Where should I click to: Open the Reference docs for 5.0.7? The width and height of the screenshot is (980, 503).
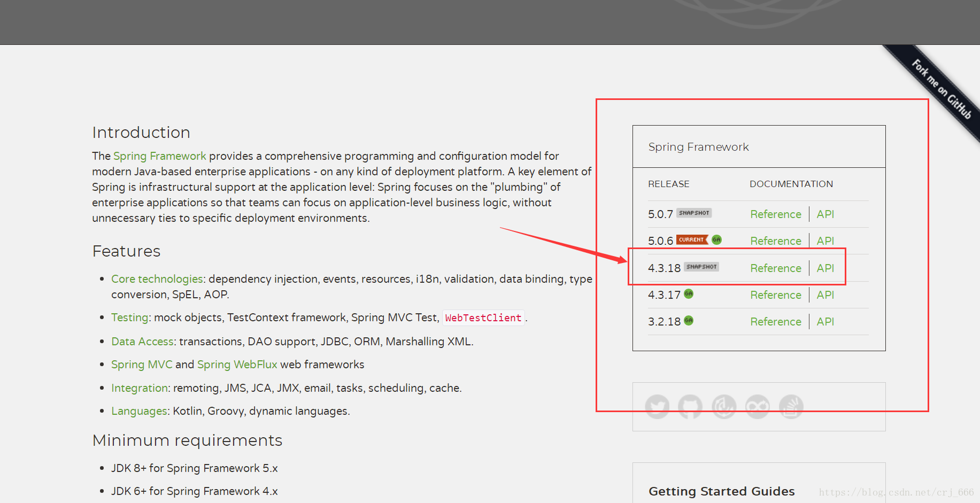(776, 214)
